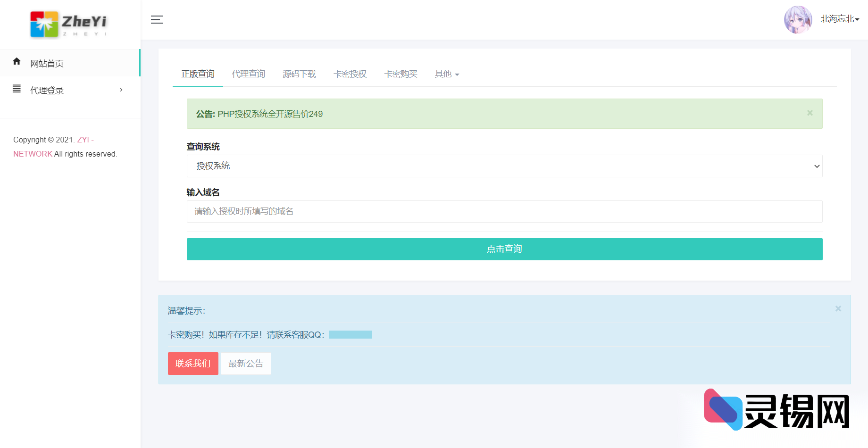Switch to the 代理查询 tab

click(x=249, y=74)
